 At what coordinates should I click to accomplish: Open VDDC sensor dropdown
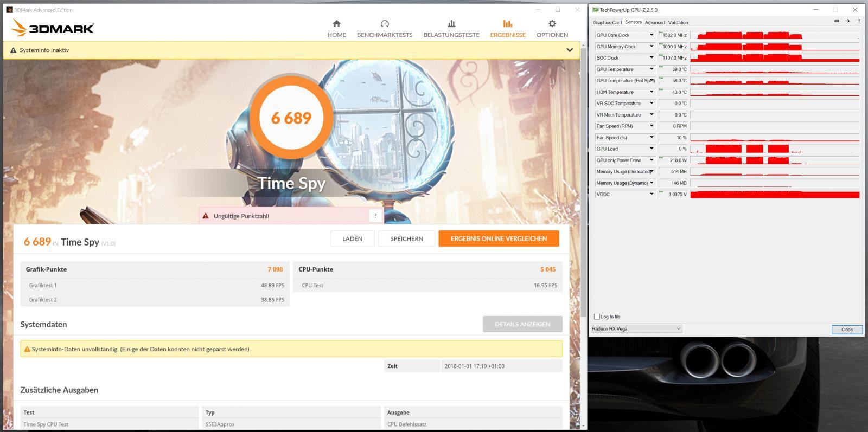point(652,194)
